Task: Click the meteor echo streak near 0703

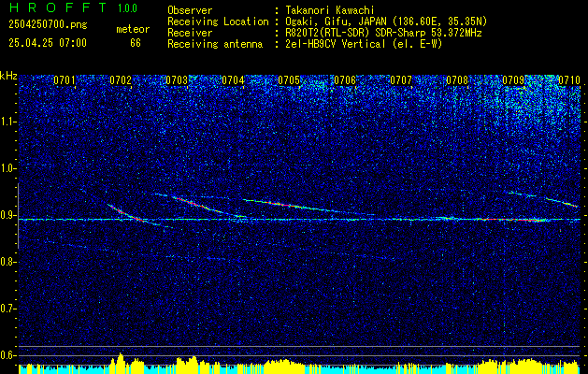Action: [199, 205]
